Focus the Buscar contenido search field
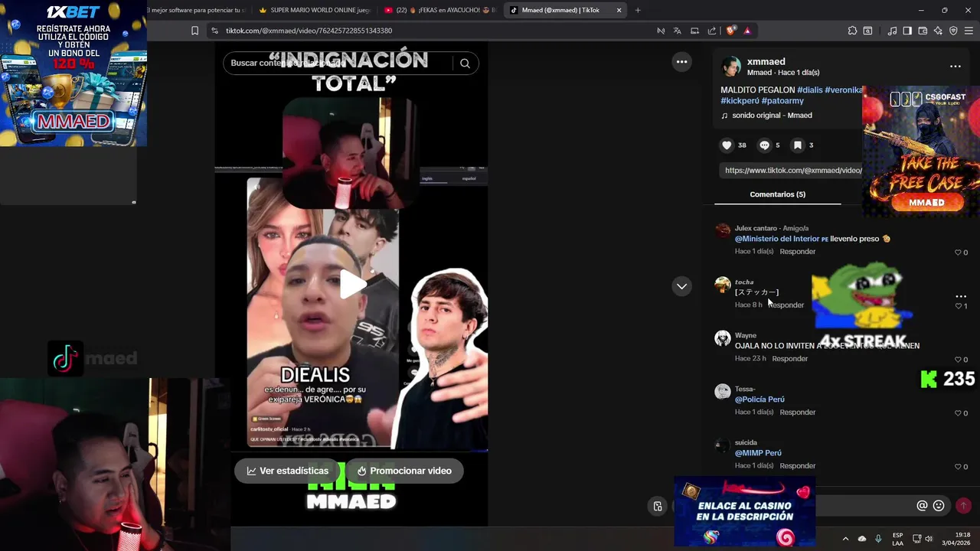The image size is (980, 551). pos(341,64)
